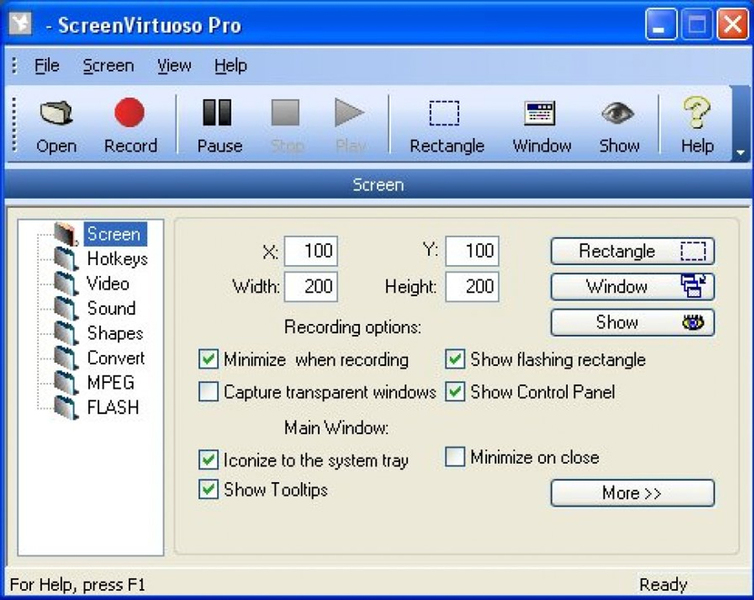754x600 pixels.
Task: Enable Minimize on close
Action: click(x=454, y=457)
